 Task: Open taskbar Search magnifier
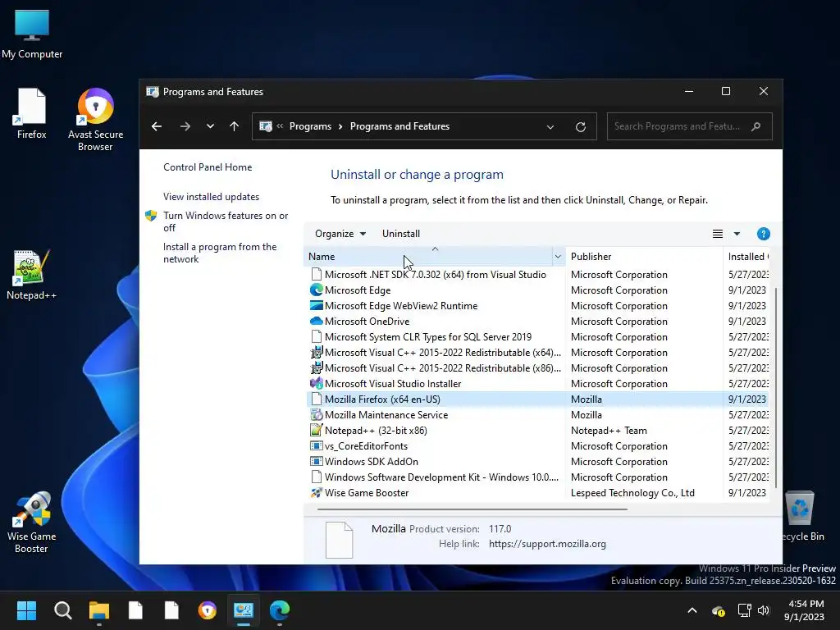[x=62, y=610]
